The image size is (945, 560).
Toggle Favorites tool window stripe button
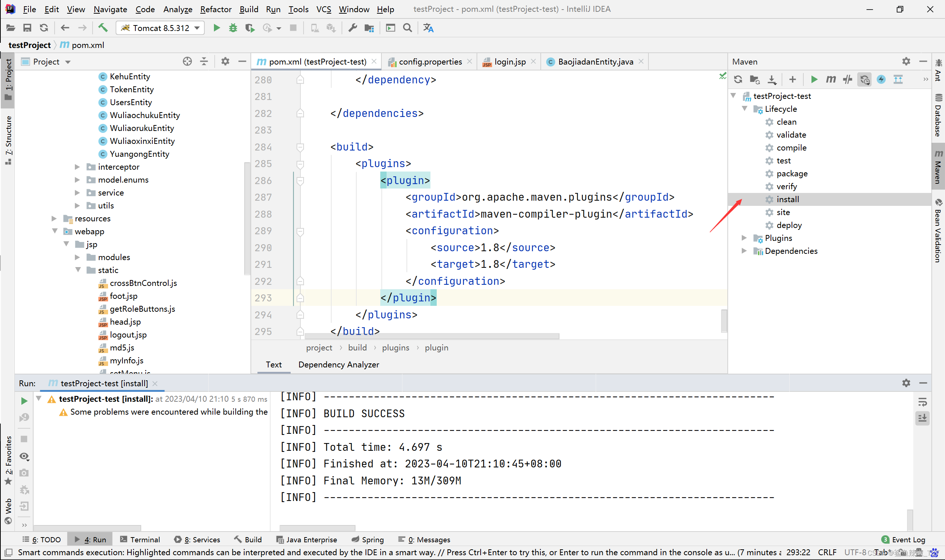(8, 460)
